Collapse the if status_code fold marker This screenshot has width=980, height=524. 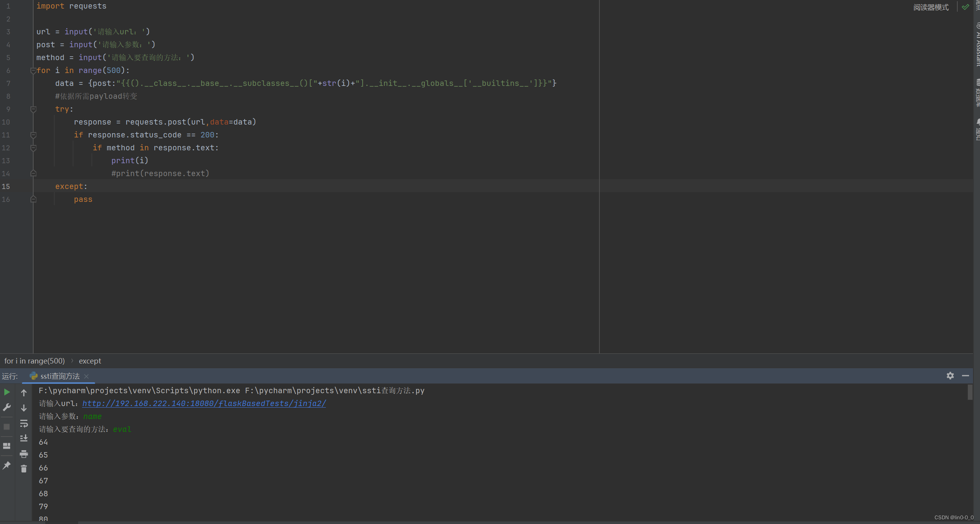[x=33, y=135]
